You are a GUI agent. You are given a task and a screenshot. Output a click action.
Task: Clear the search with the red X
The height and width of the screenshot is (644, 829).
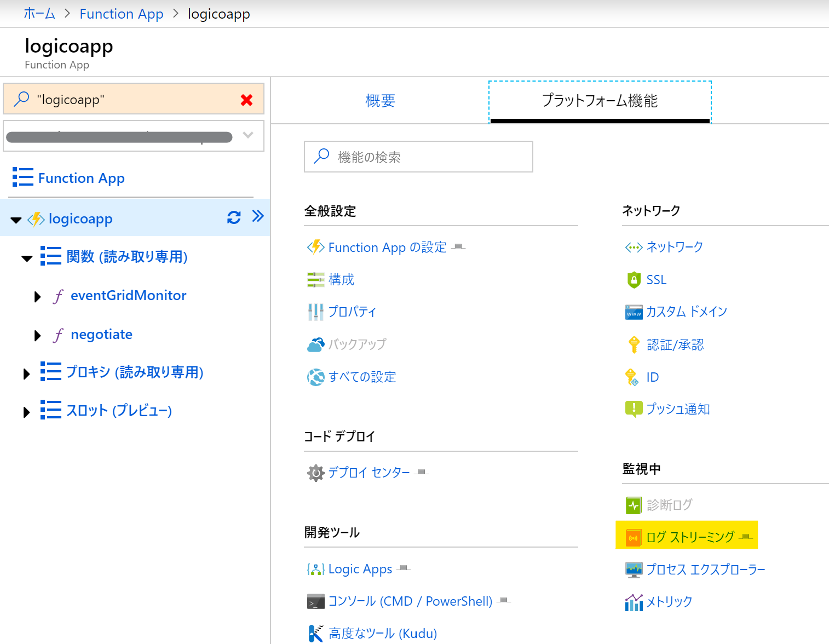246,100
